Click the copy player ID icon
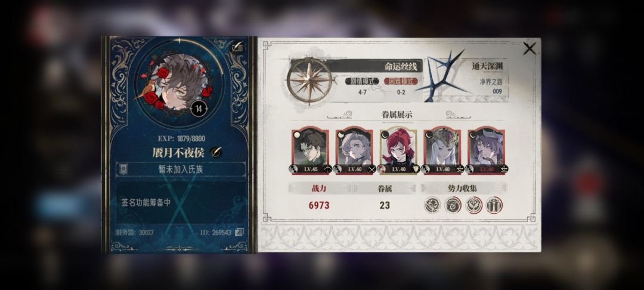644x290 pixels. (239, 233)
